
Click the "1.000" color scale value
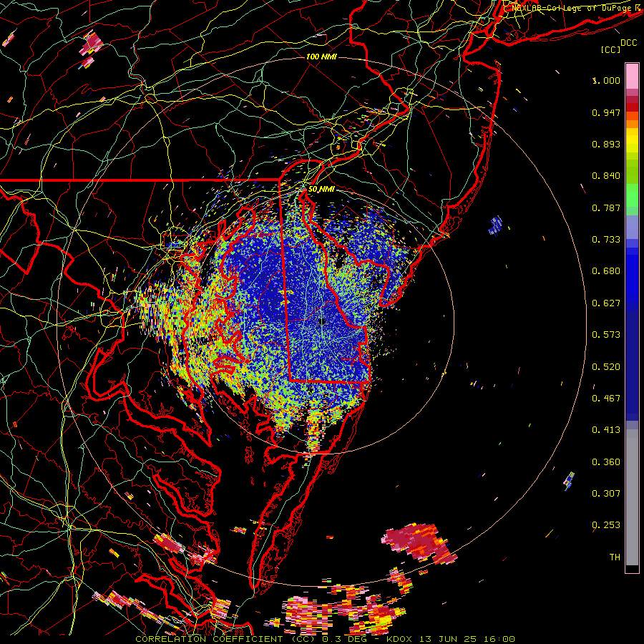tap(606, 80)
